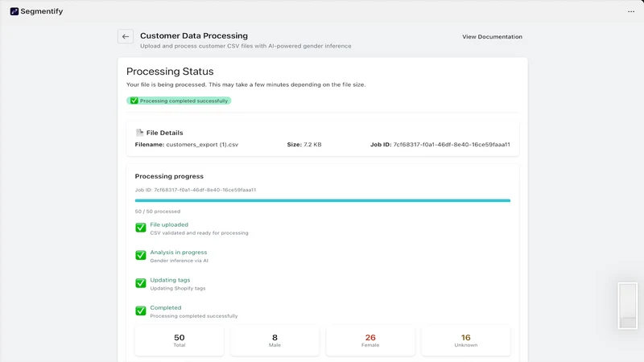644x362 pixels.
Task: Click the Segmentify app name
Action: 42,11
